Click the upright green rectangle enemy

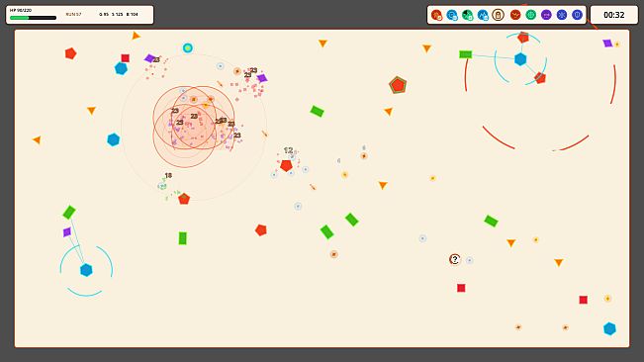pyautogui.click(x=183, y=238)
